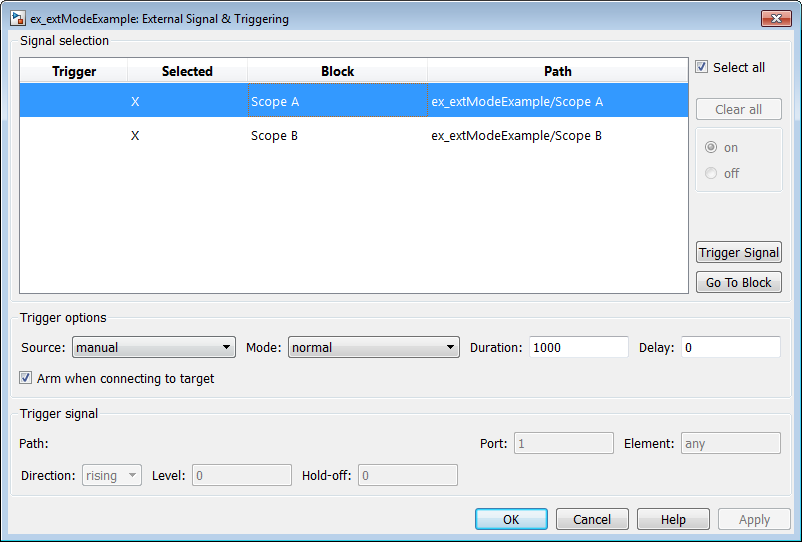Click the Selected column header
The height and width of the screenshot is (542, 802).
coord(187,71)
